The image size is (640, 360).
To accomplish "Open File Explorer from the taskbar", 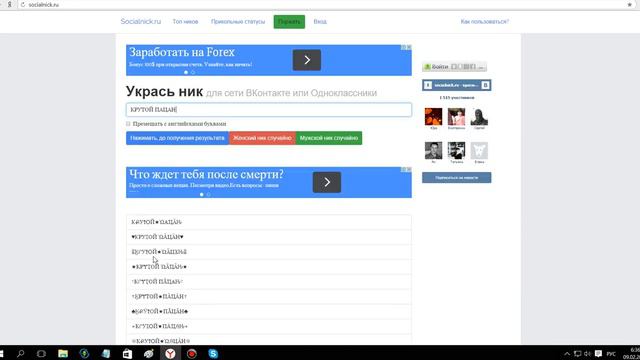I will (x=63, y=353).
